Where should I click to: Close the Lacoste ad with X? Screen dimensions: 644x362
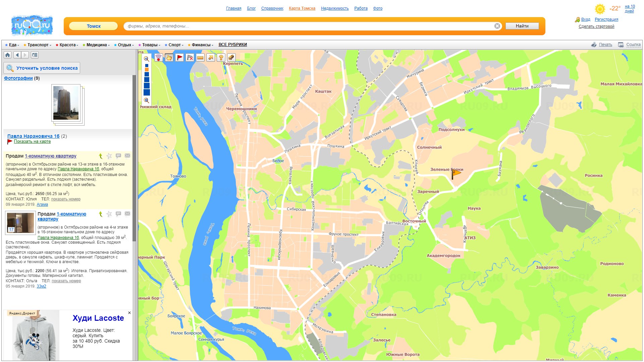(x=129, y=313)
